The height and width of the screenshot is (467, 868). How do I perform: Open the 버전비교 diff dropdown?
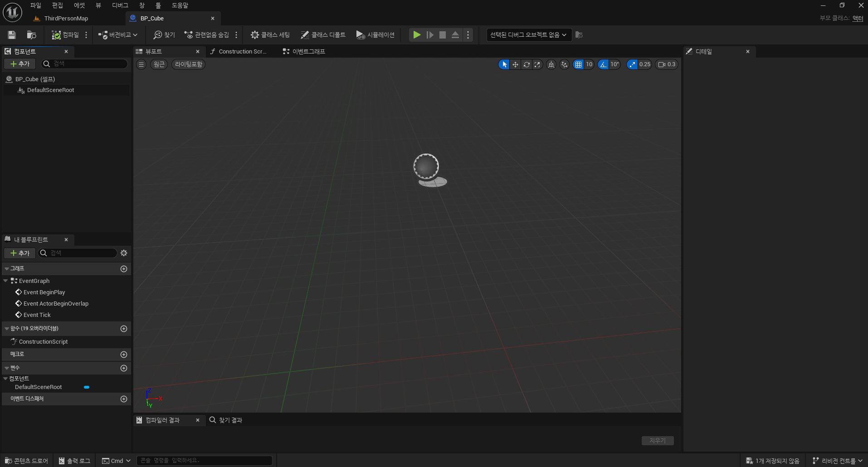(x=117, y=35)
